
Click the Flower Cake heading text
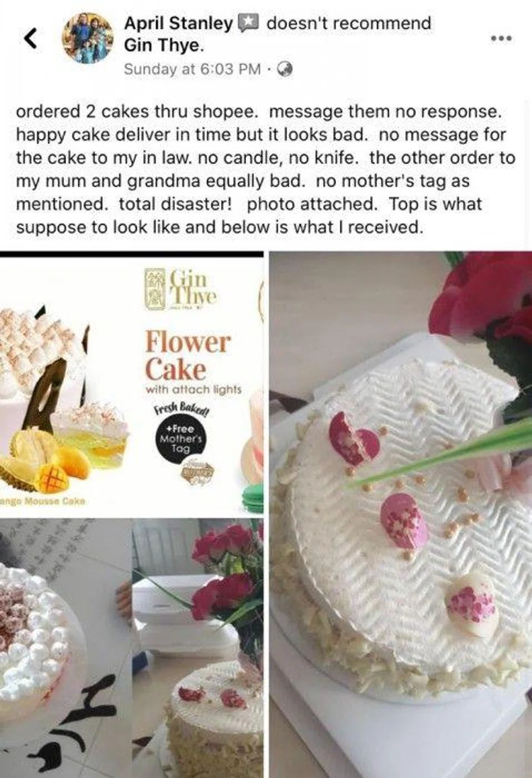tap(187, 355)
